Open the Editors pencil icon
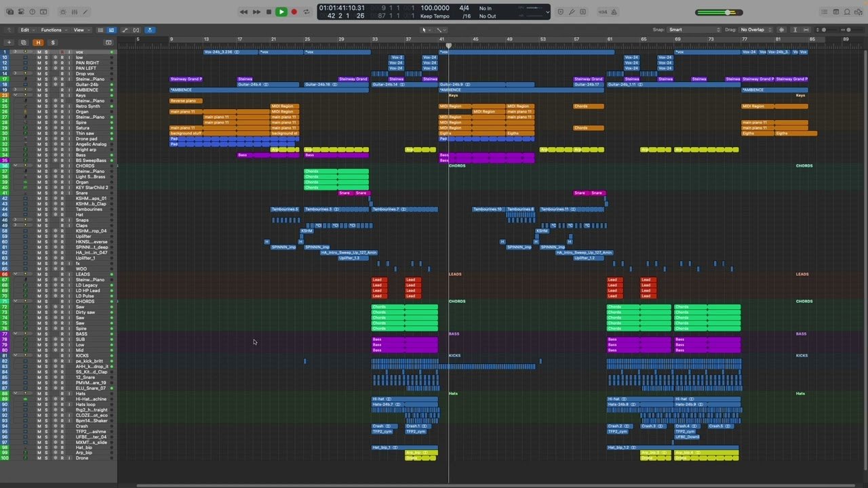This screenshot has height=488, width=868. click(86, 12)
